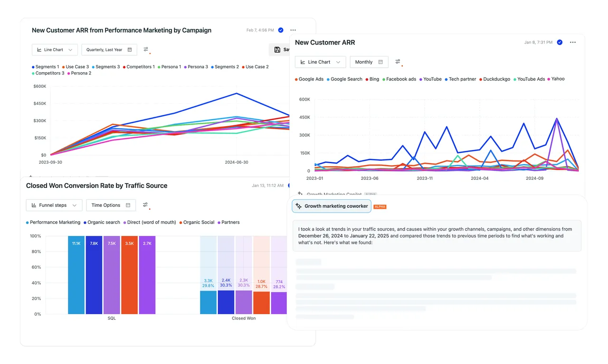The height and width of the screenshot is (364, 608).
Task: Toggle Tech partner series in legend
Action: tap(461, 79)
